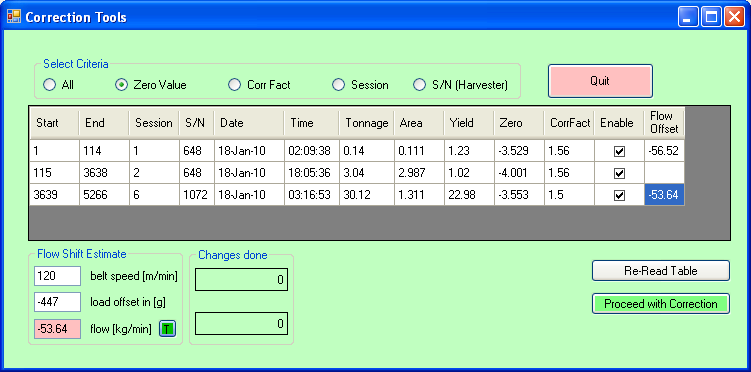
Task: Click Proceed with Correction button
Action: [660, 304]
